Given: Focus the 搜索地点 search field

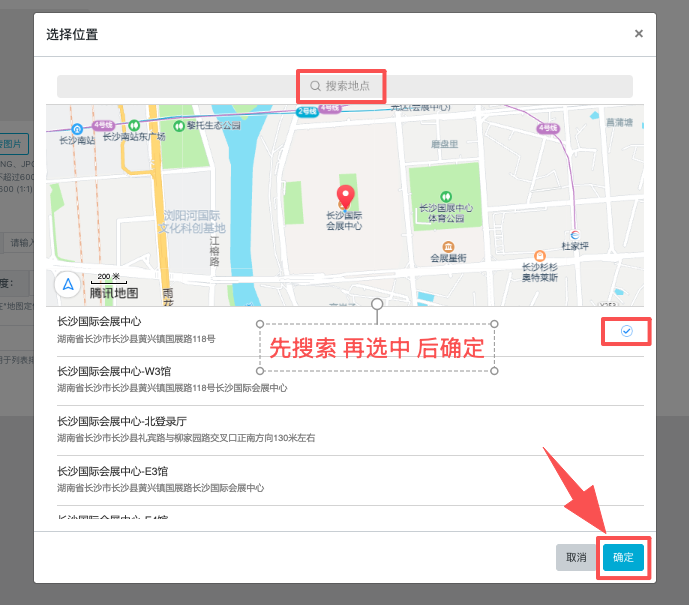Looking at the screenshot, I should [x=345, y=86].
